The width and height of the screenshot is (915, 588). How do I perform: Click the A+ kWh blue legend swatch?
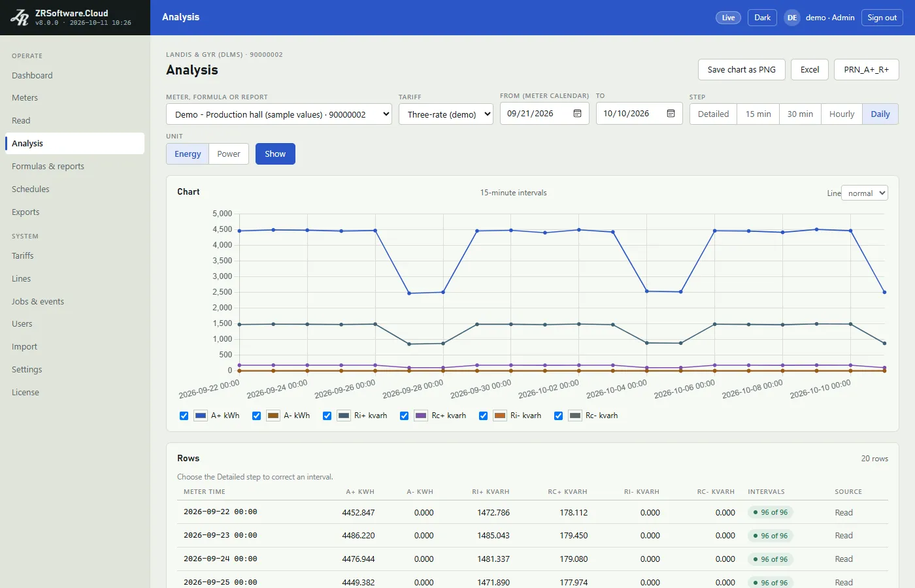click(201, 416)
